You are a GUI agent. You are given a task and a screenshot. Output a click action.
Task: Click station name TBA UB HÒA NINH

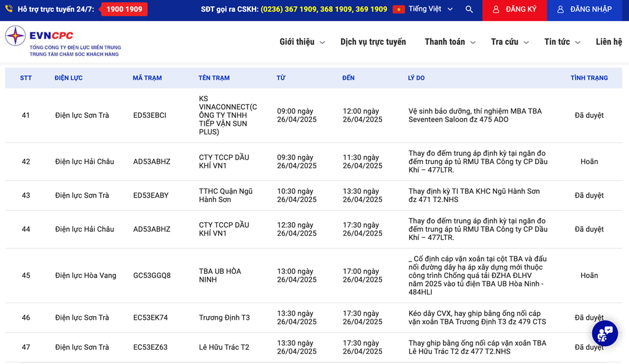coord(220,276)
